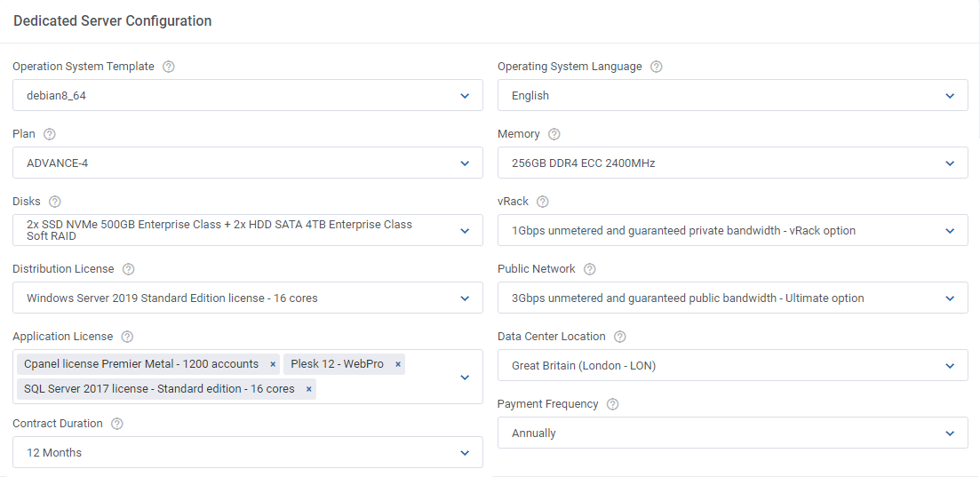This screenshot has width=980, height=477.
Task: Show help for Payment Frequency
Action: (x=613, y=404)
